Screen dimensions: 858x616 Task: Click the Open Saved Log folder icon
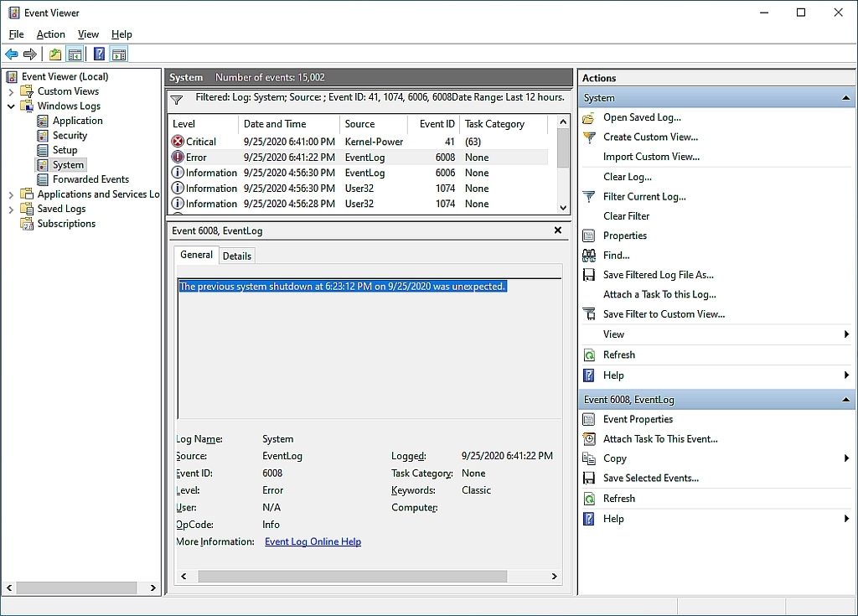click(x=589, y=117)
